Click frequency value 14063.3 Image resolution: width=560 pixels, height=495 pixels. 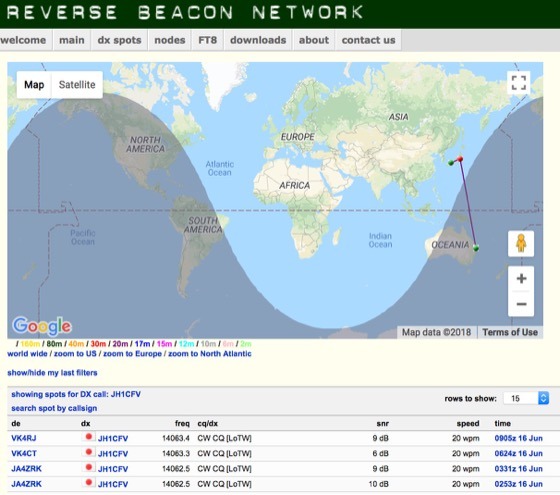[176, 454]
